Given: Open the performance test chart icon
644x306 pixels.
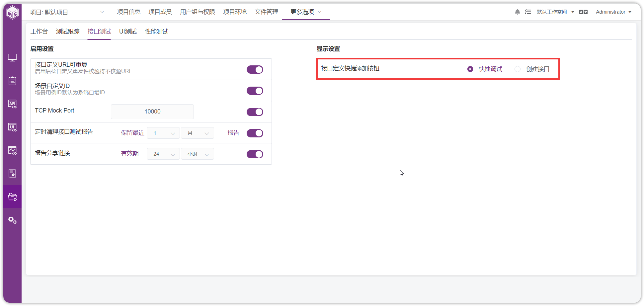Looking at the screenshot, I should (x=12, y=150).
